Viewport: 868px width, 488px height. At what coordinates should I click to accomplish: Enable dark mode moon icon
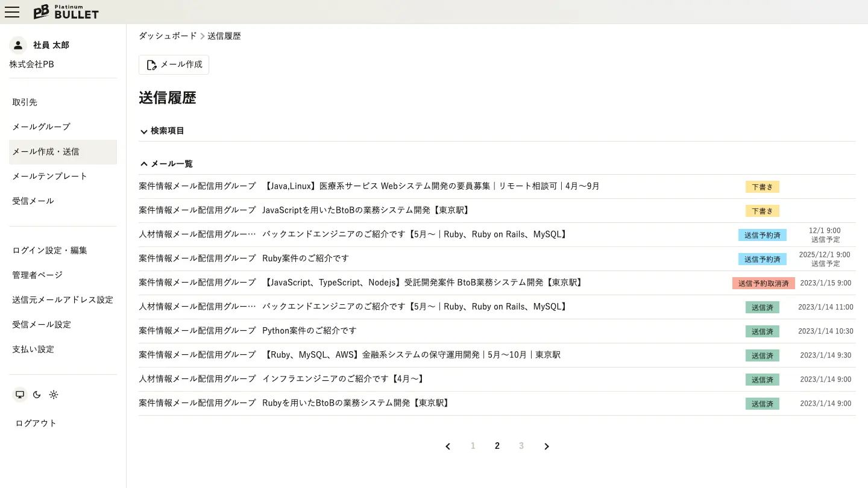pyautogui.click(x=37, y=395)
